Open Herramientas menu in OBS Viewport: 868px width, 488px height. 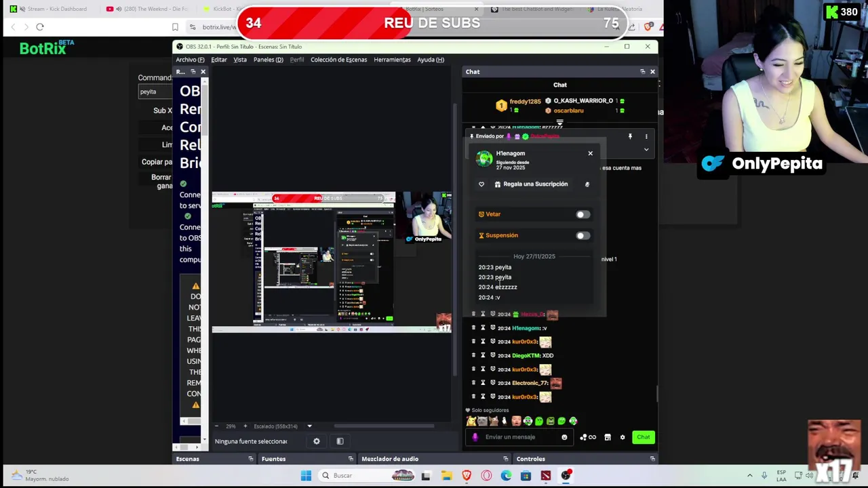coord(392,60)
